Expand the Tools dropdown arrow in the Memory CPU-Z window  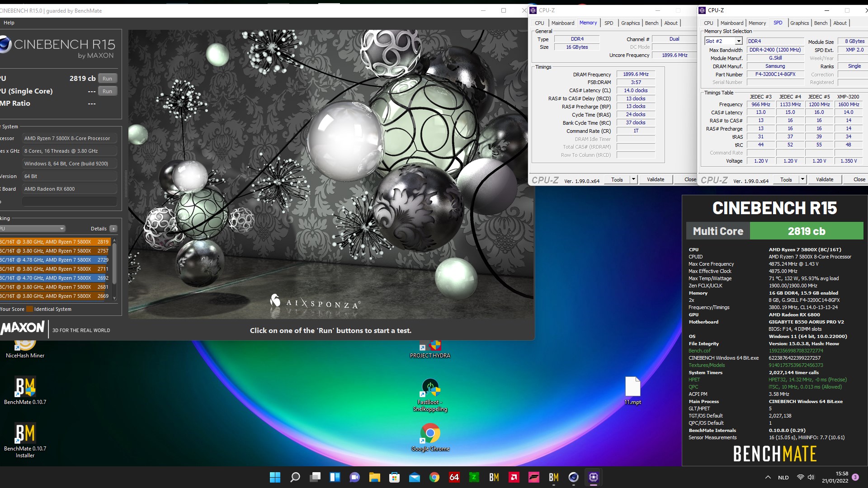coord(633,179)
